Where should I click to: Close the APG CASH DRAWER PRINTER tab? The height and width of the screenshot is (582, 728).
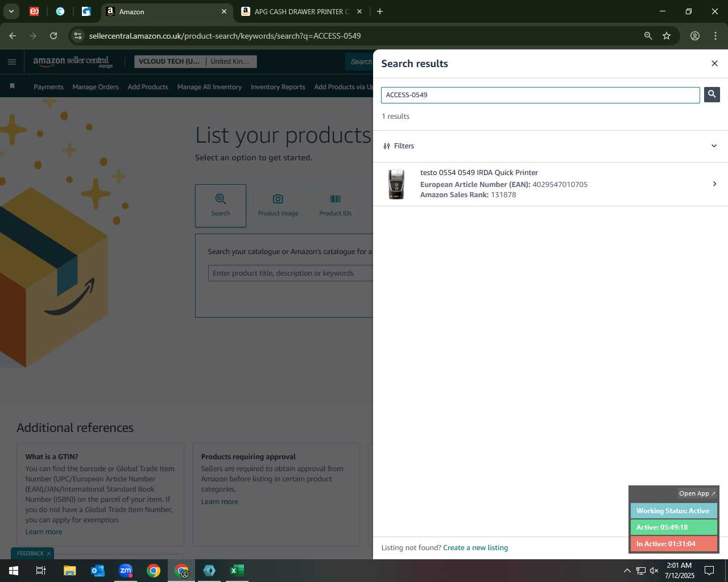[359, 11]
